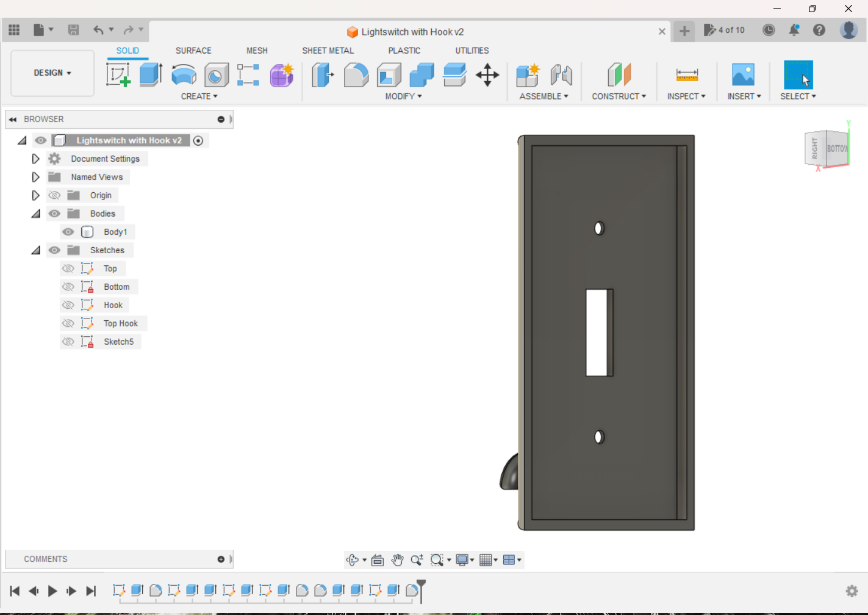Switch to the SURFACE tab
Image resolution: width=868 pixels, height=615 pixels.
pyautogui.click(x=193, y=51)
